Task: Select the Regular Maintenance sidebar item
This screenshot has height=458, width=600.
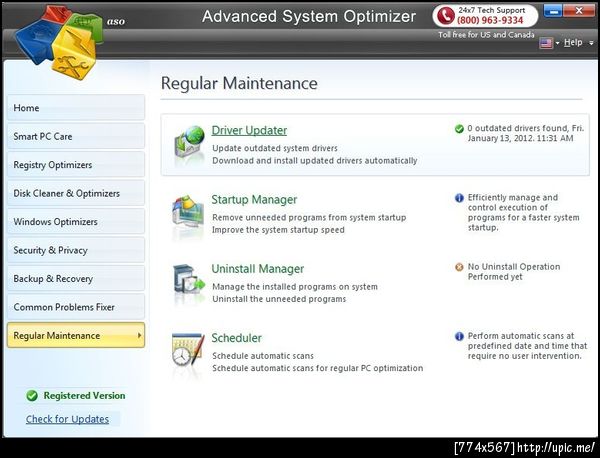Action: pyautogui.click(x=76, y=335)
